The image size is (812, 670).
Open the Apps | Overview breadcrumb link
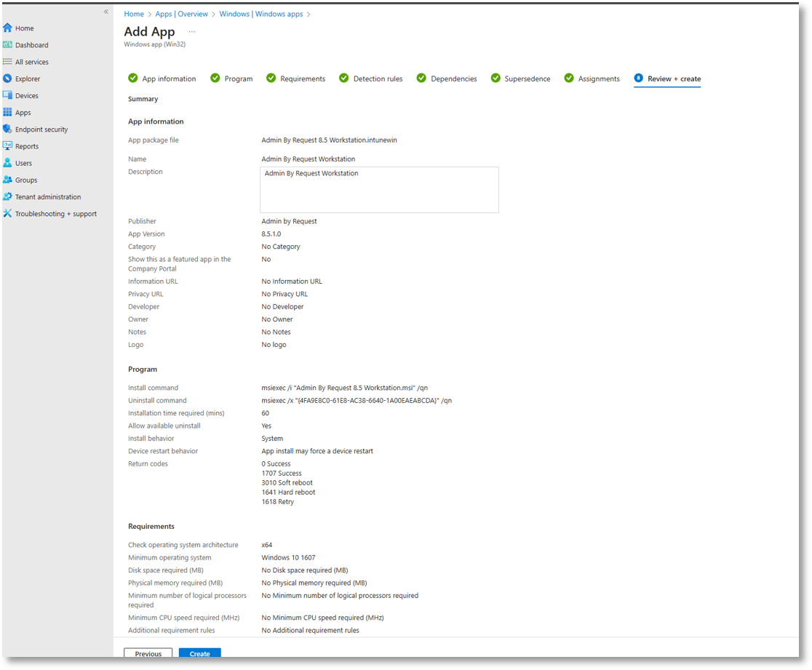pos(181,14)
